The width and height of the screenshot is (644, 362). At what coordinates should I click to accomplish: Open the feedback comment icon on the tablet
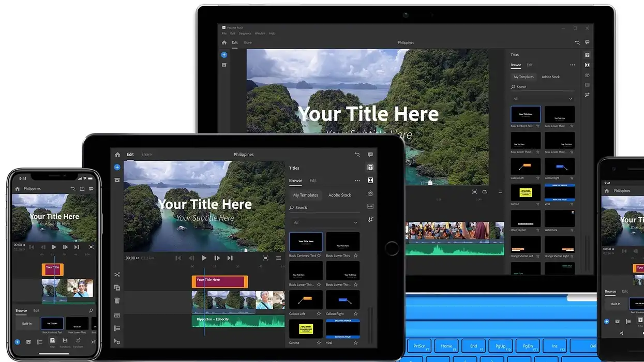(x=370, y=154)
